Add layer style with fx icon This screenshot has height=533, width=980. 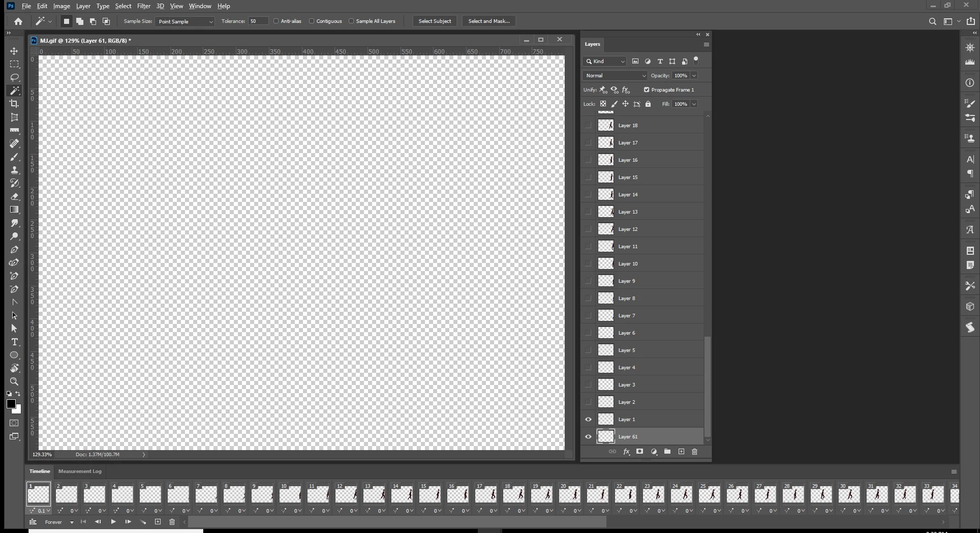click(626, 452)
